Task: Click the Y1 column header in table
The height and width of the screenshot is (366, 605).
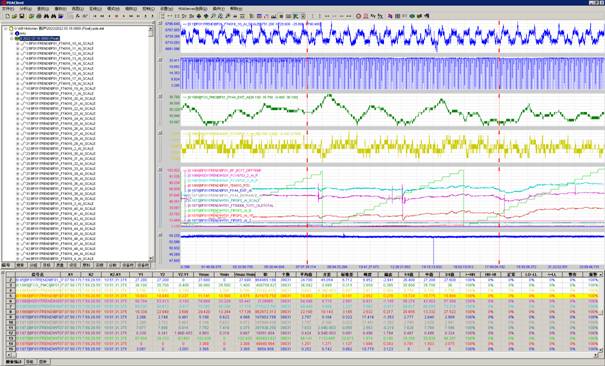Action: (141, 275)
